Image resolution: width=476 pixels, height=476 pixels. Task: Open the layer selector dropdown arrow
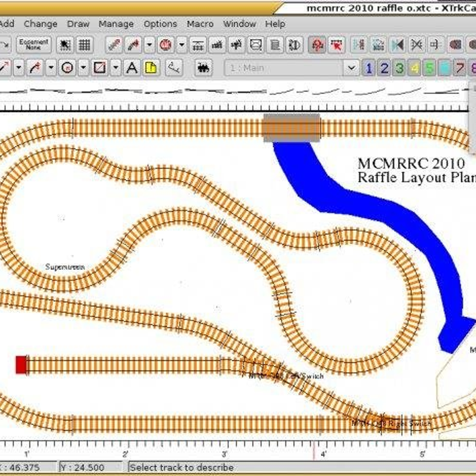coord(351,68)
